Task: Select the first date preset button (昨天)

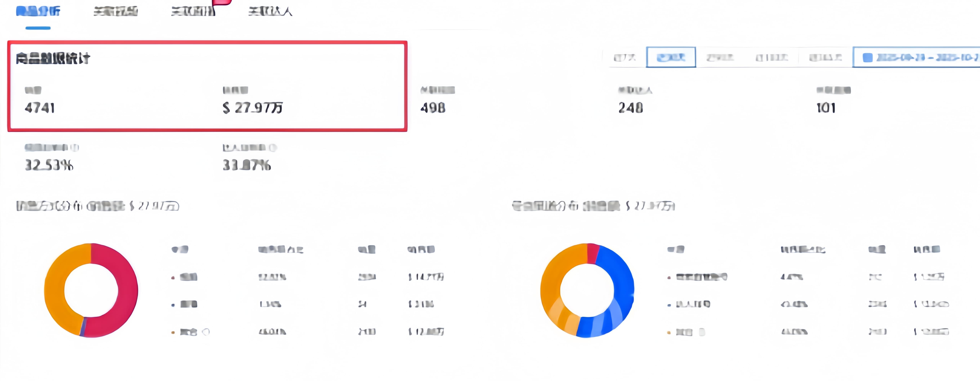Action: [x=625, y=57]
